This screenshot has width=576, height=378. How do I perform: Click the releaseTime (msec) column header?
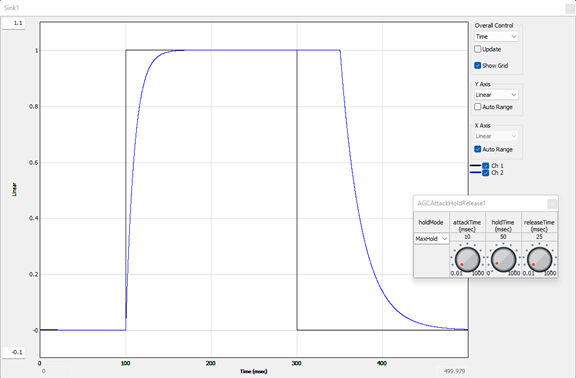(x=539, y=226)
